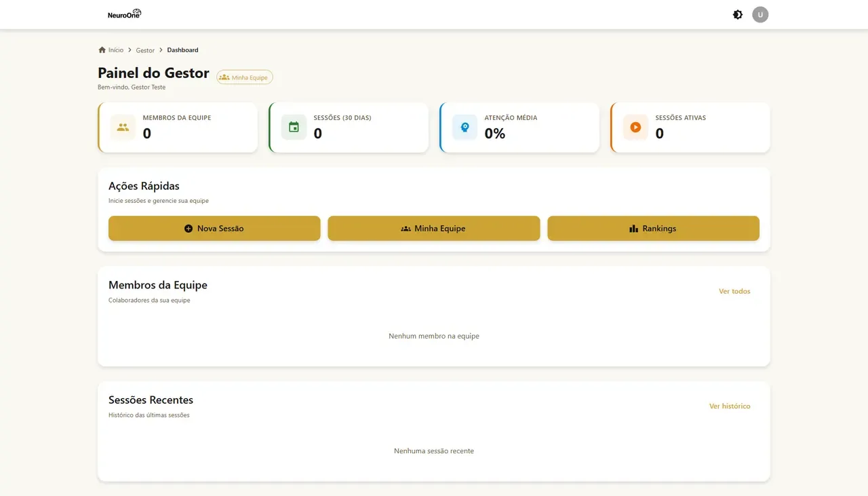This screenshot has width=868, height=496.
Task: Click the team members card icon
Action: (123, 127)
